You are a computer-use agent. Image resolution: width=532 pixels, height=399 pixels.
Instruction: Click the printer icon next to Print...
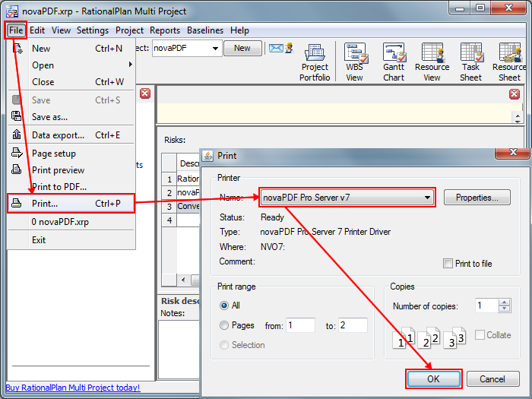click(x=17, y=203)
